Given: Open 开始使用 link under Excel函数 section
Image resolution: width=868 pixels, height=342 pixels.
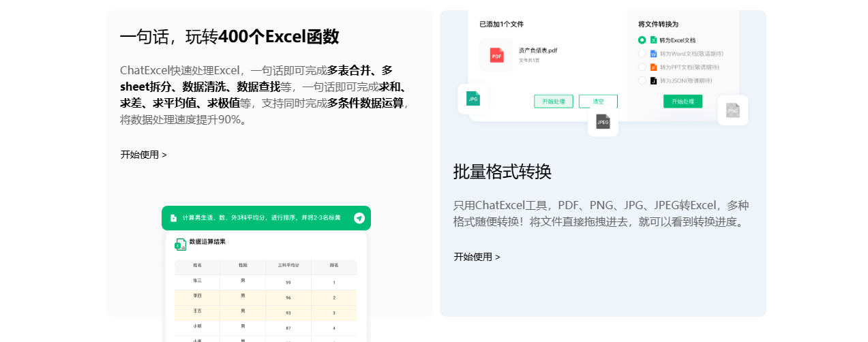Looking at the screenshot, I should (143, 155).
